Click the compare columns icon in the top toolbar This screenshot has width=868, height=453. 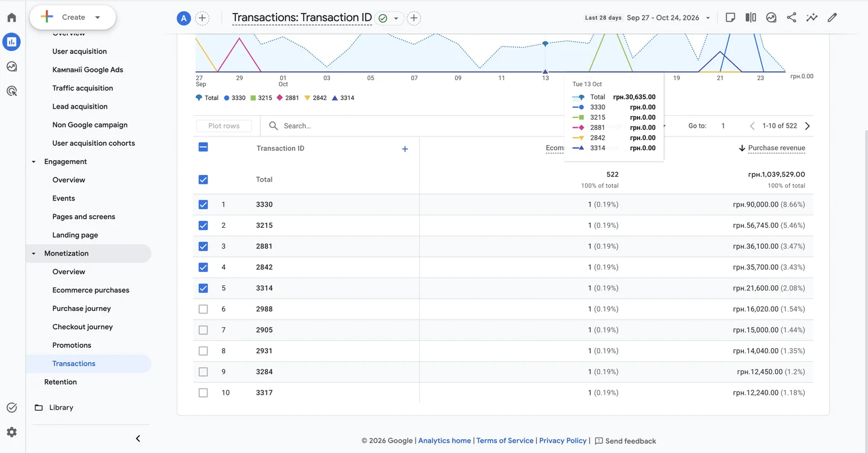tap(751, 17)
